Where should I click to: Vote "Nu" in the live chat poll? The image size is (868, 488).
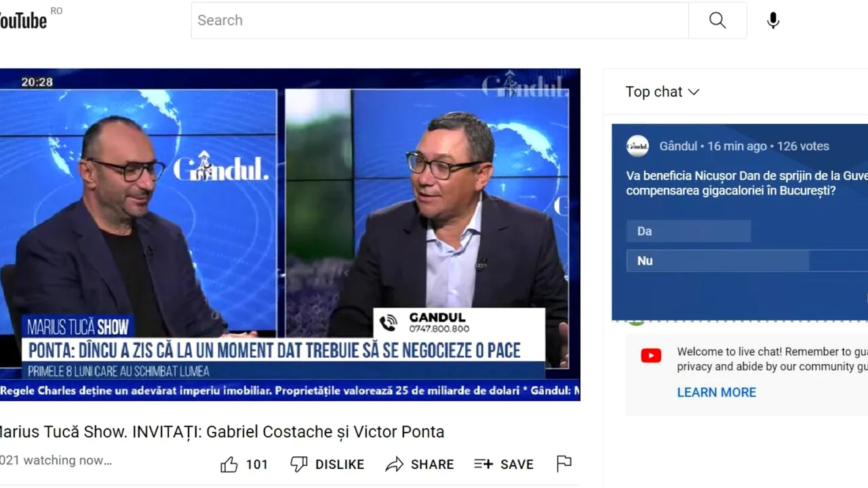pos(717,260)
